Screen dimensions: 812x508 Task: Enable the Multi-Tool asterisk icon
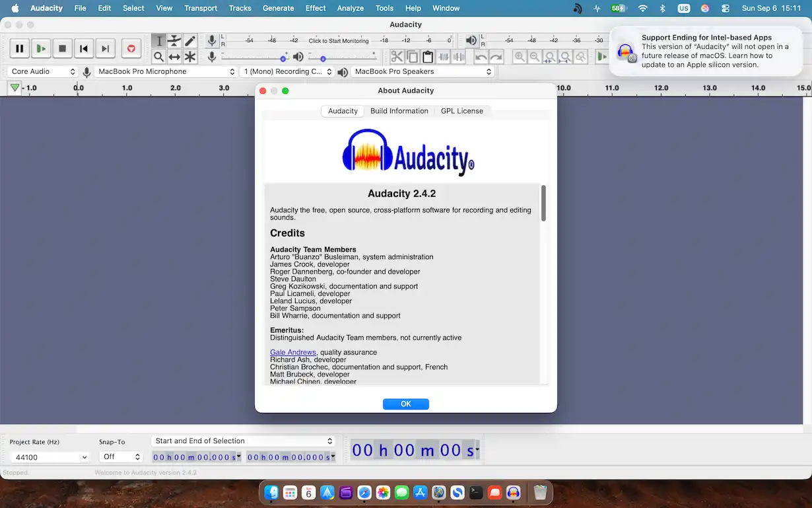190,57
